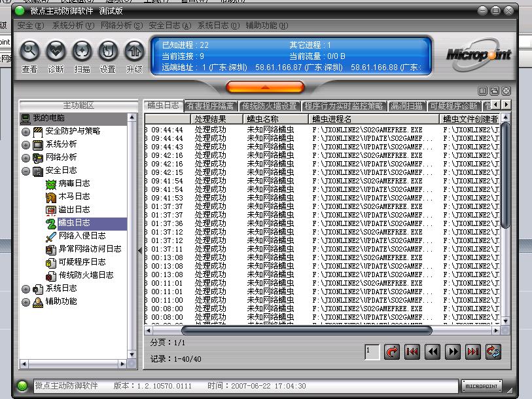Screen dimensions: 532x399
Task: Collapse the 安全日志 tree node
Action: pos(26,171)
